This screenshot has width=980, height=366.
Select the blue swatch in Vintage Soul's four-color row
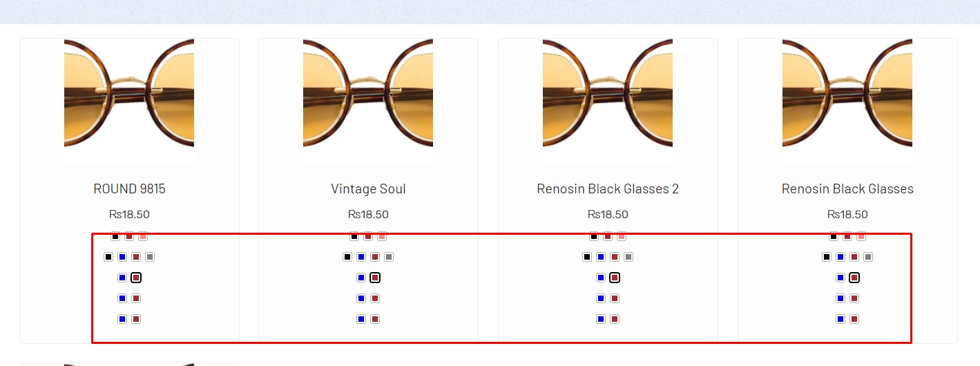coord(361,257)
